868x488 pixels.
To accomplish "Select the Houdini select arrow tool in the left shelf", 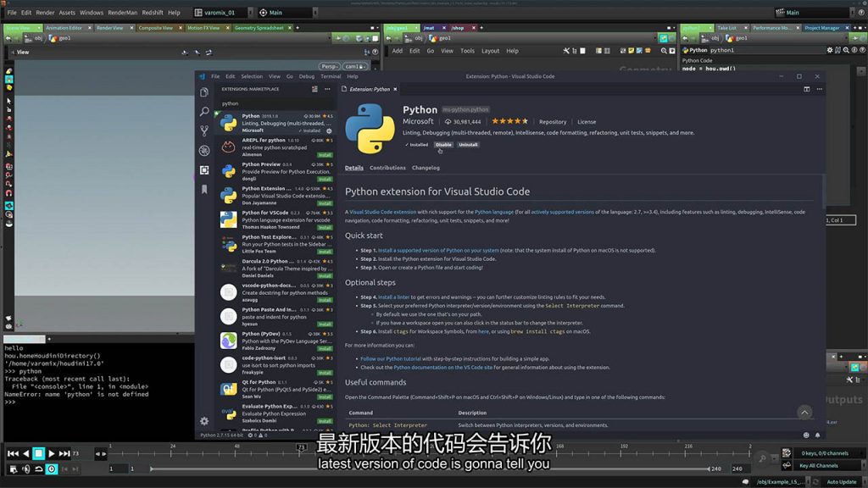I will pos(8,101).
